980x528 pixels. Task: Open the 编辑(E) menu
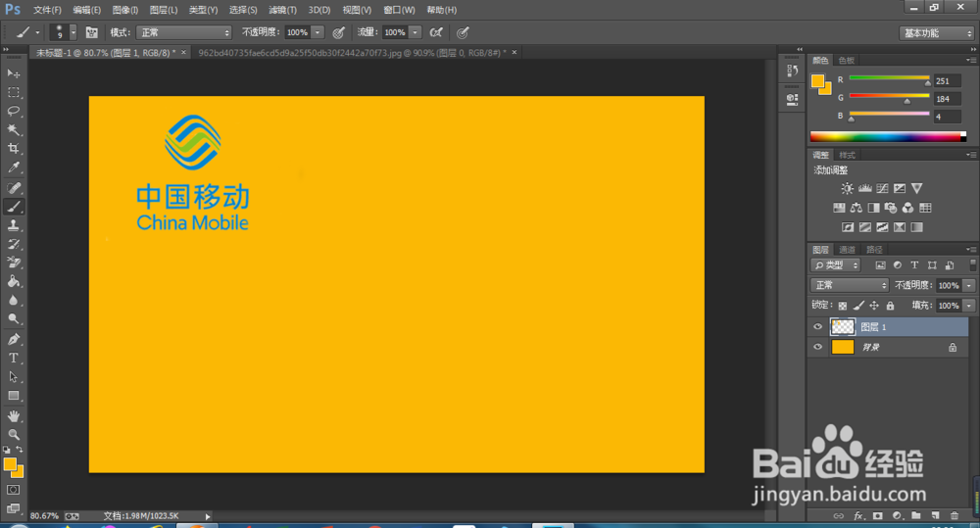click(86, 10)
